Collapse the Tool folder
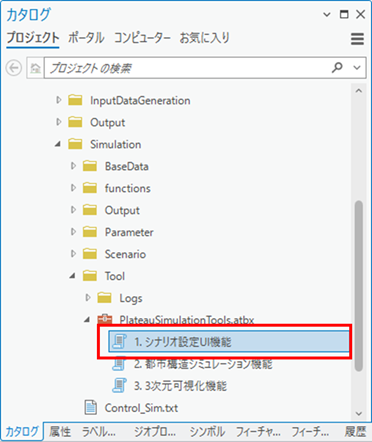 (x=73, y=276)
